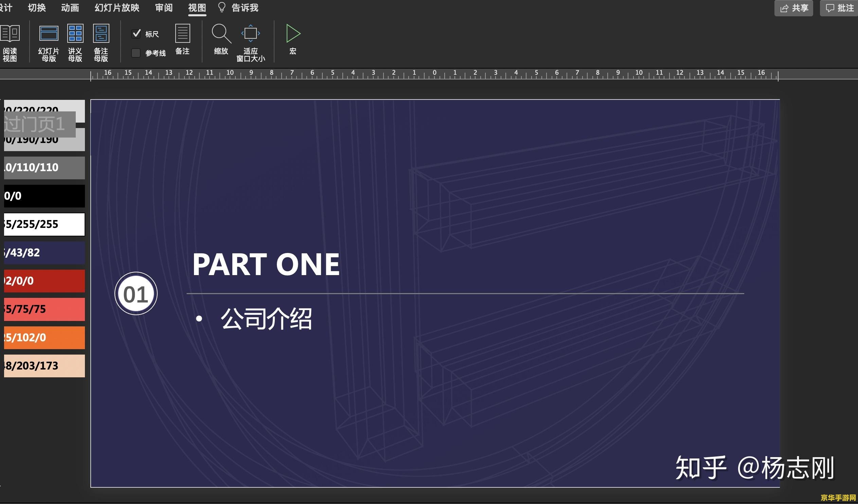Switch to the Transitions (切换) tab
The width and height of the screenshot is (858, 504).
tap(37, 7)
